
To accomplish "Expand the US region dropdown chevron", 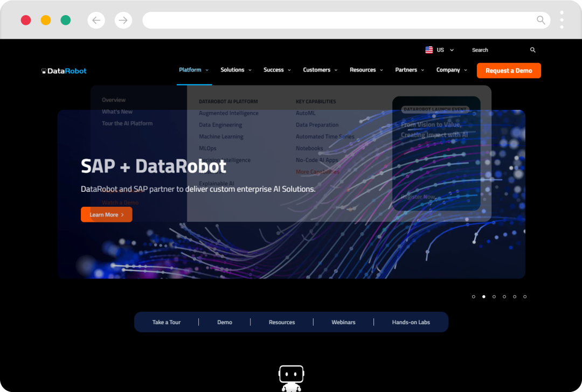I will [x=452, y=50].
